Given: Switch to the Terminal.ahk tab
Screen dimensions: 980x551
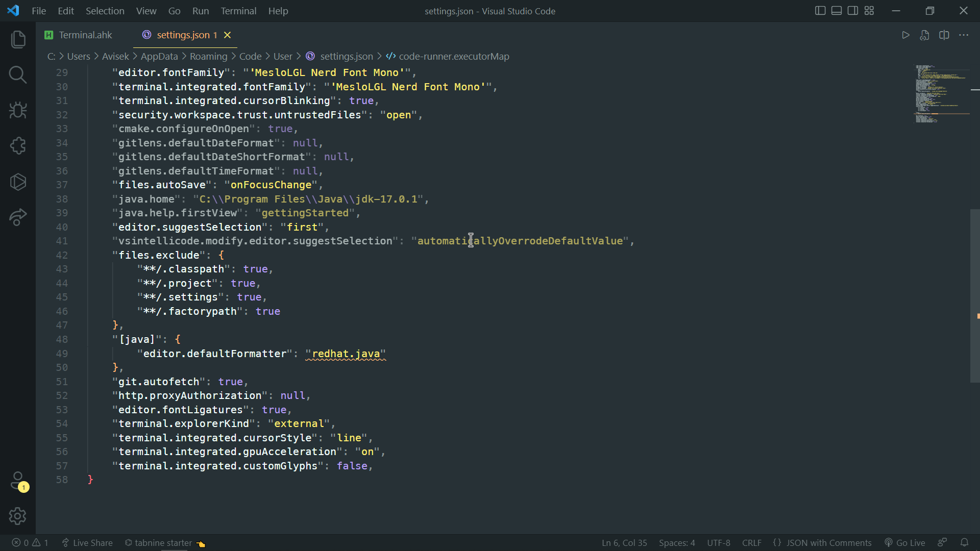Looking at the screenshot, I should pos(85,35).
